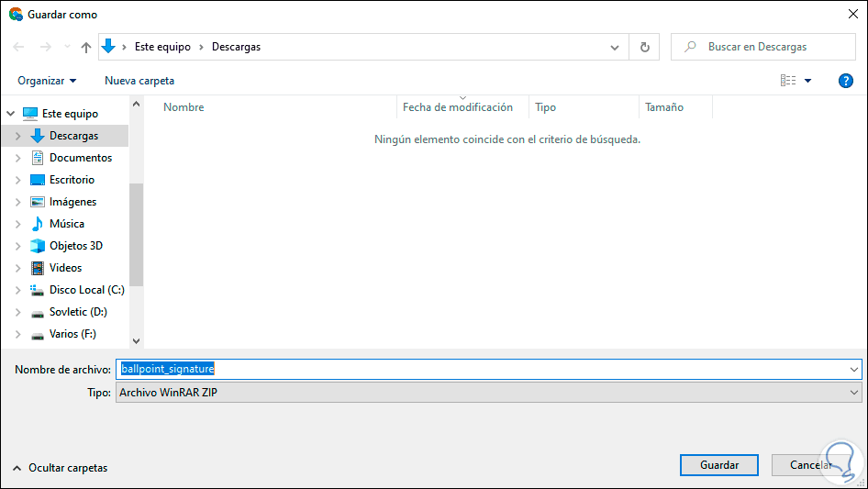Open recent locations dropdown arrow

point(67,47)
